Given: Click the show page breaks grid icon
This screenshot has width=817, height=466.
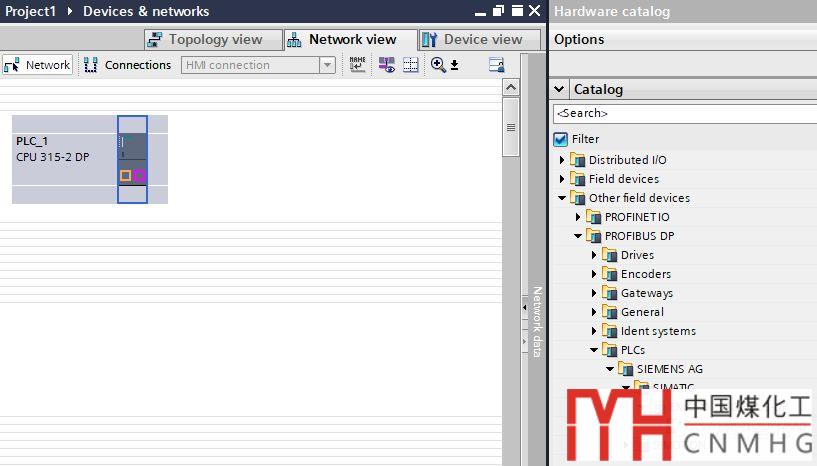Looking at the screenshot, I should [411, 65].
